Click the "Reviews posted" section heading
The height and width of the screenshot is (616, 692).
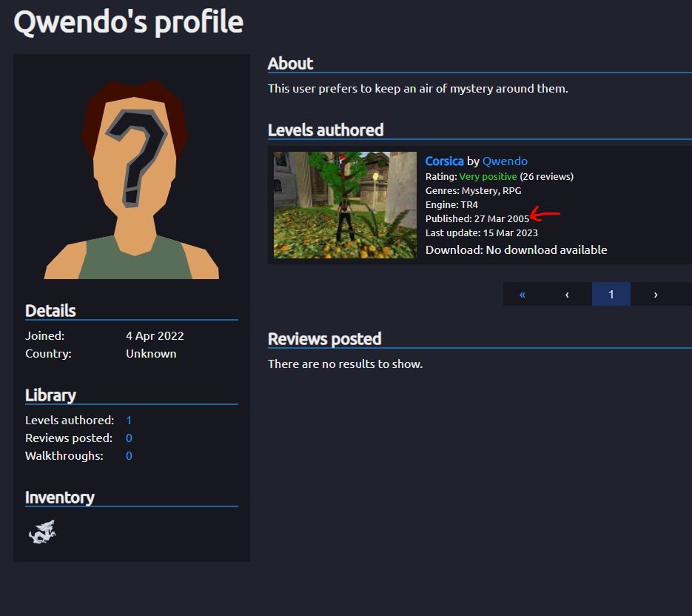(324, 339)
